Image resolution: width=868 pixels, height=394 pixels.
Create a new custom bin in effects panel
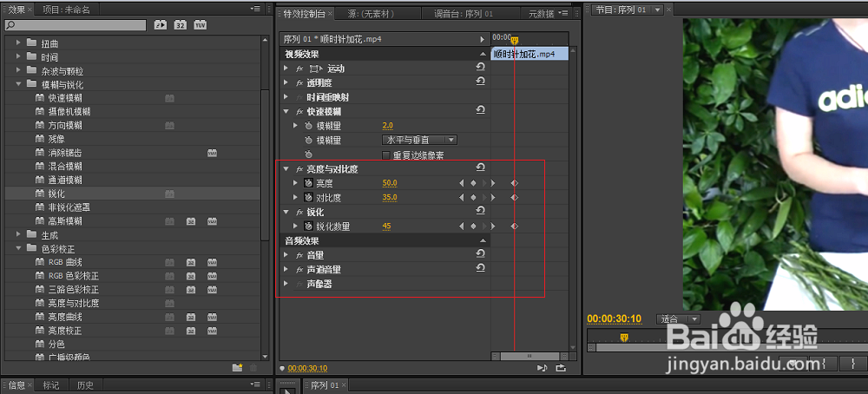click(x=238, y=367)
